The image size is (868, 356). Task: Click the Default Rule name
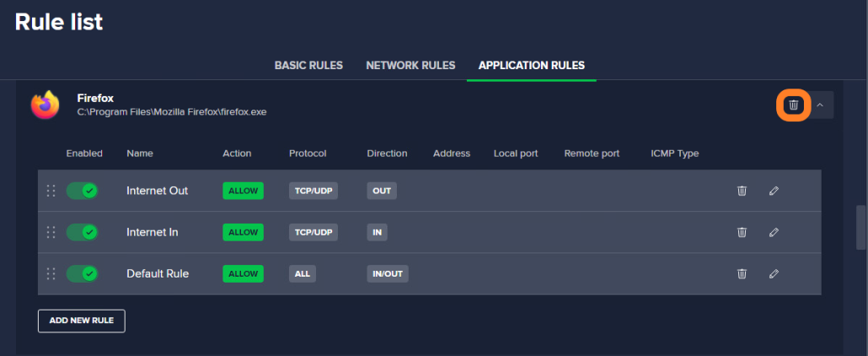click(158, 273)
